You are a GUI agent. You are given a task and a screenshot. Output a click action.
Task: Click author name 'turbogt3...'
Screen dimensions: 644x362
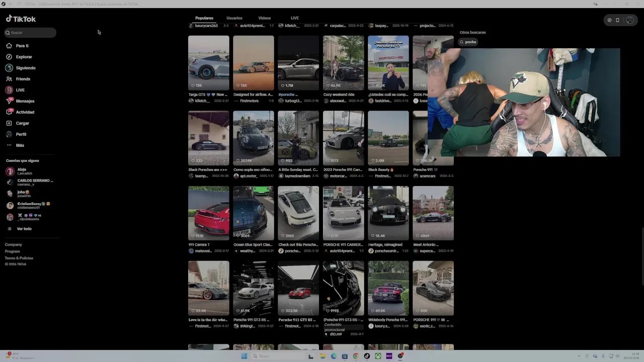[x=293, y=101]
